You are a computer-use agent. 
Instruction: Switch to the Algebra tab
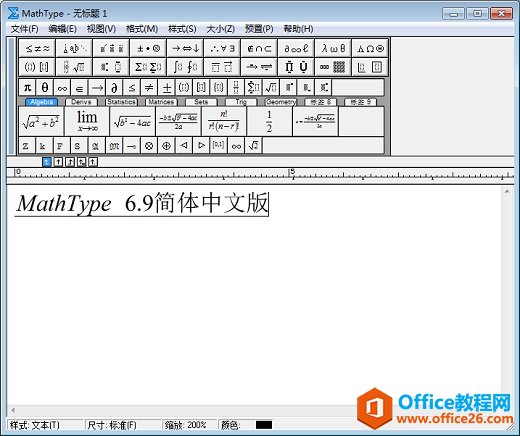[41, 102]
